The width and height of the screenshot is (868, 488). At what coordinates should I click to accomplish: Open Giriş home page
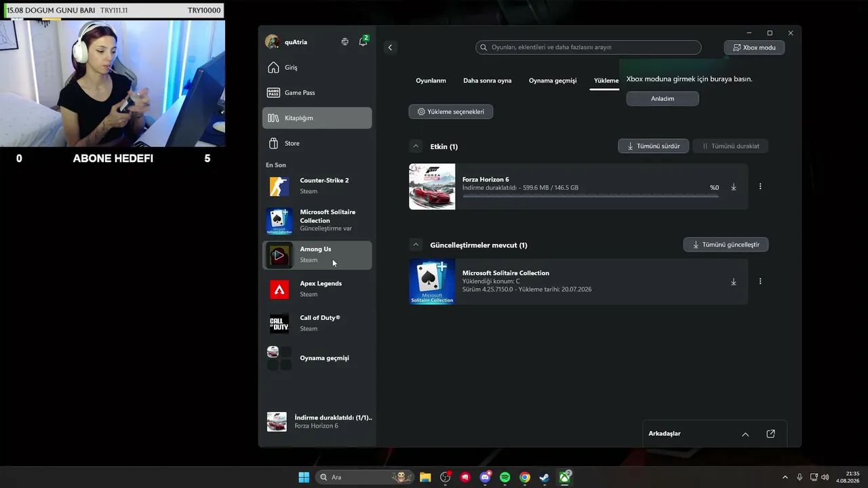tap(317, 68)
